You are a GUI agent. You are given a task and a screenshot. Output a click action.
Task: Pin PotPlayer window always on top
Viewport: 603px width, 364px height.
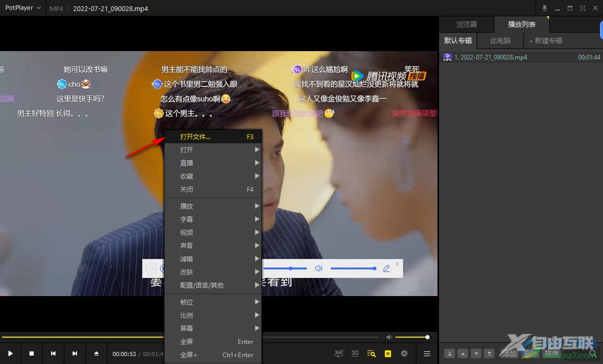(x=544, y=8)
